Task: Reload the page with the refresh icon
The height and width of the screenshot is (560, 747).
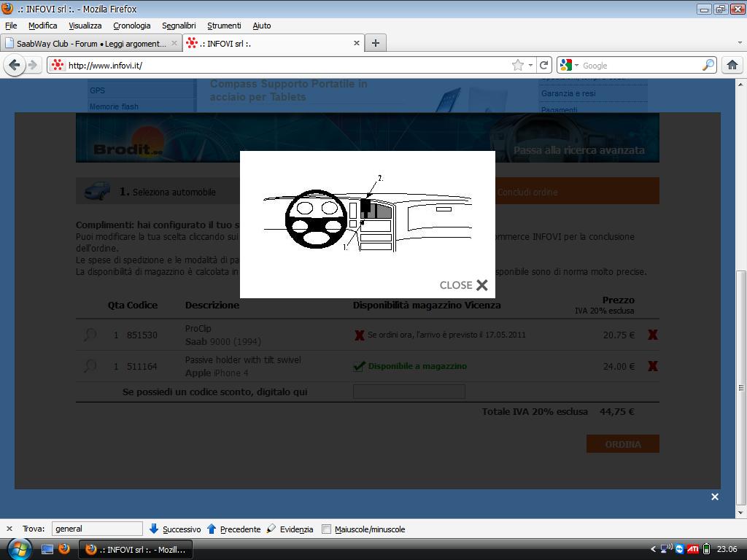Action: click(543, 65)
